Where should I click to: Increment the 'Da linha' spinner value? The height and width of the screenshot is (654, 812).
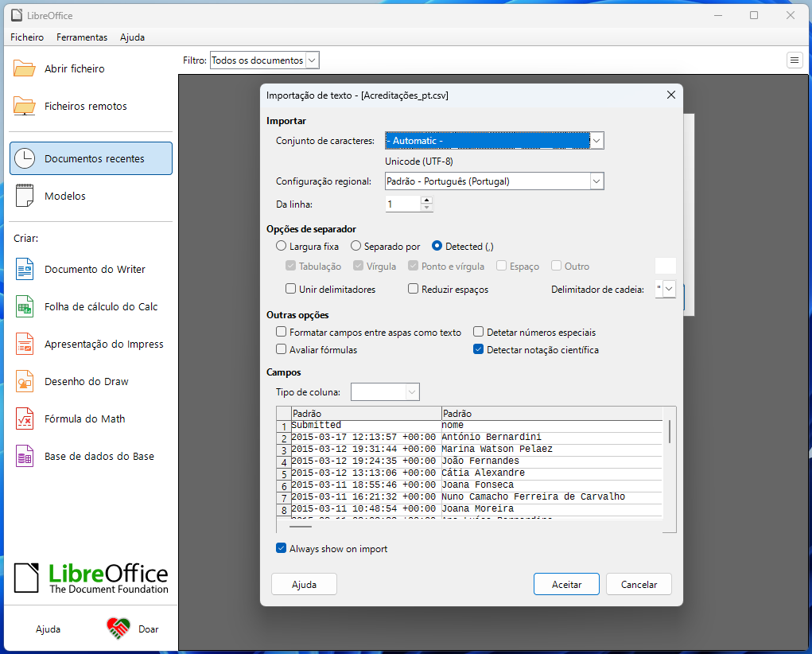click(x=427, y=200)
